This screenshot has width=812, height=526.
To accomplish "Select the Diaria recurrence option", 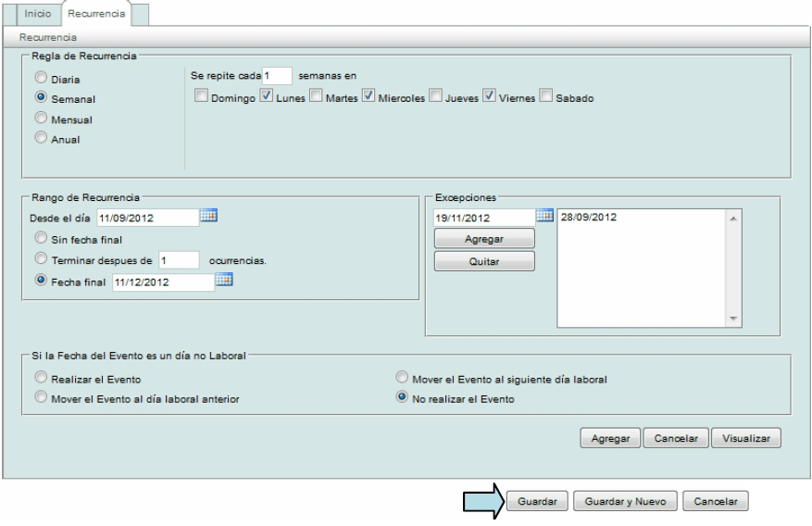I will pyautogui.click(x=41, y=77).
